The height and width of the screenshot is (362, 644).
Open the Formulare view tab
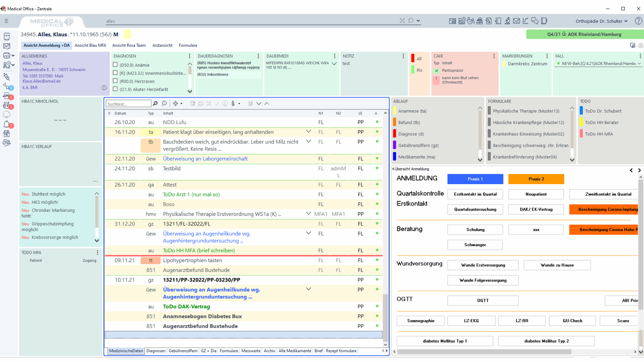pyautogui.click(x=188, y=45)
